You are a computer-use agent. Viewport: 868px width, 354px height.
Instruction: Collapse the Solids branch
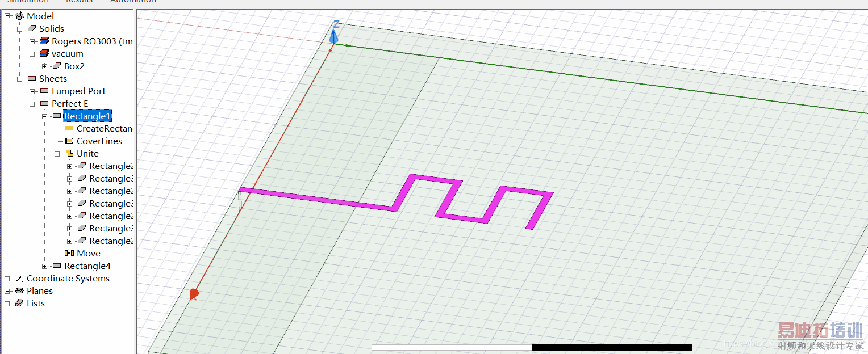(20, 28)
